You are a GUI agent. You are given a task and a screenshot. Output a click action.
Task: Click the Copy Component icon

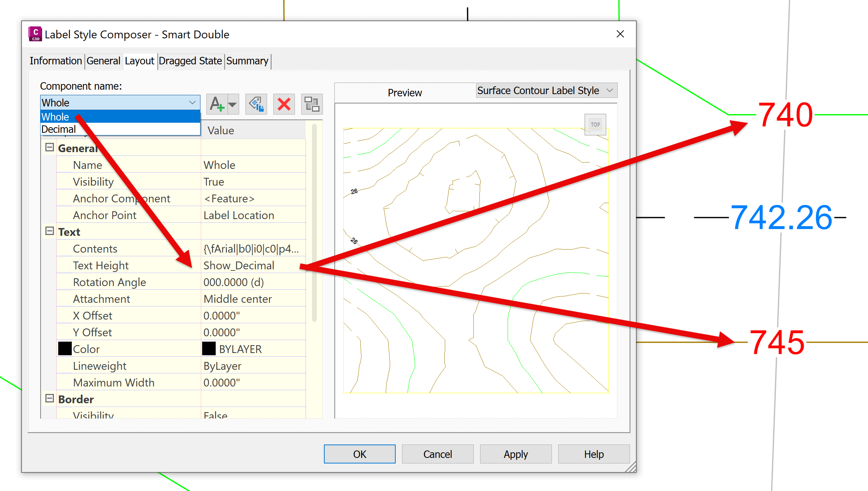pos(256,104)
